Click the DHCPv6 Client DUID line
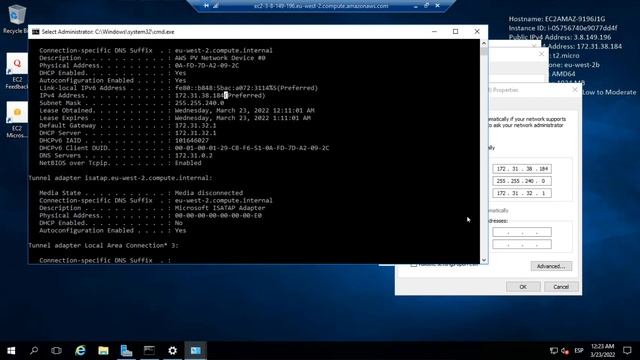Screen dimensions: 640x360 click(184, 148)
